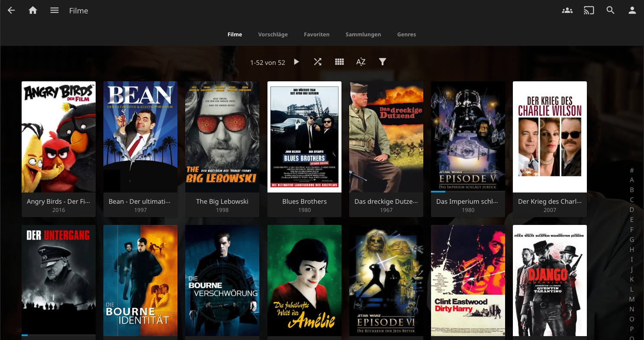Play all movies with the play icon
Screen dimensions: 644x340
[296, 62]
